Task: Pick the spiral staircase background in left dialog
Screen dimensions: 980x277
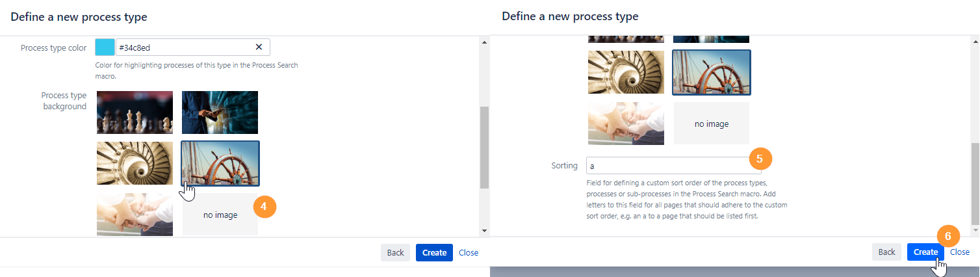Action: pyautogui.click(x=135, y=163)
